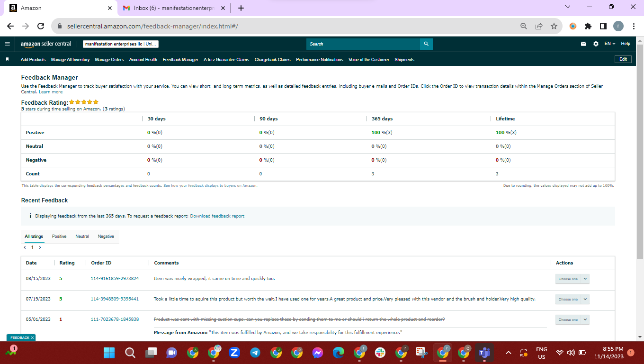Image resolution: width=644 pixels, height=364 pixels.
Task: Open the Action dropdown for order 114-9161859-2973824
Action: point(572,279)
